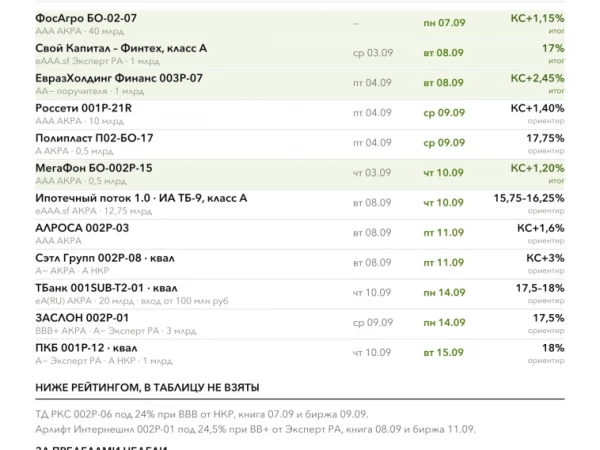Click the вт 08.09 date for Сэтл Групп

(x=372, y=262)
